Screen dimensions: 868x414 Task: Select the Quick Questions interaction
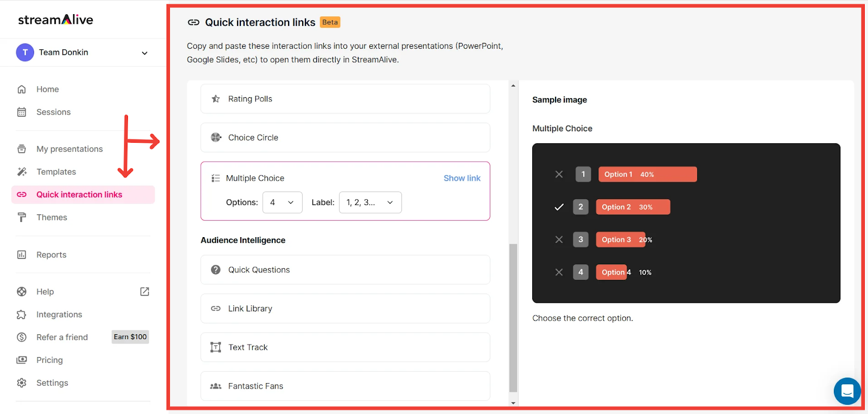click(x=345, y=270)
